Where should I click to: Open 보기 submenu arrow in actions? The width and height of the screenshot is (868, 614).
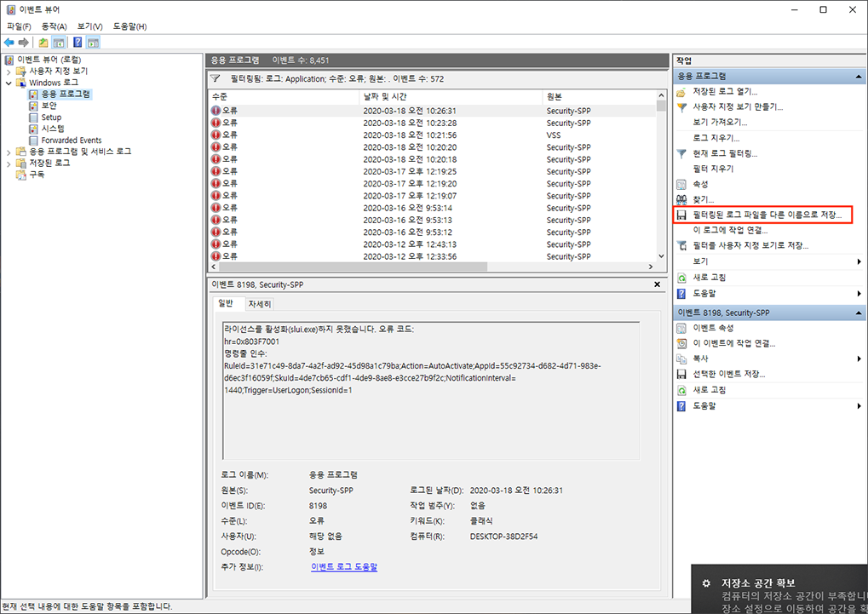859,261
